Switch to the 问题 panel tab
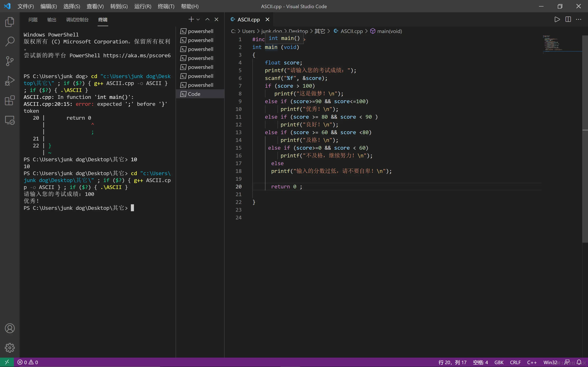This screenshot has width=588, height=367. [x=33, y=20]
